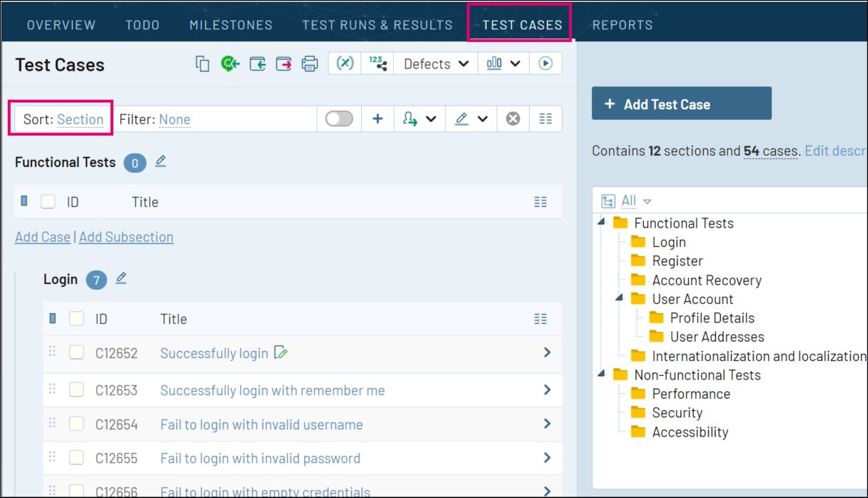Click the Add Test Case button
This screenshot has height=498, width=868.
click(x=681, y=103)
